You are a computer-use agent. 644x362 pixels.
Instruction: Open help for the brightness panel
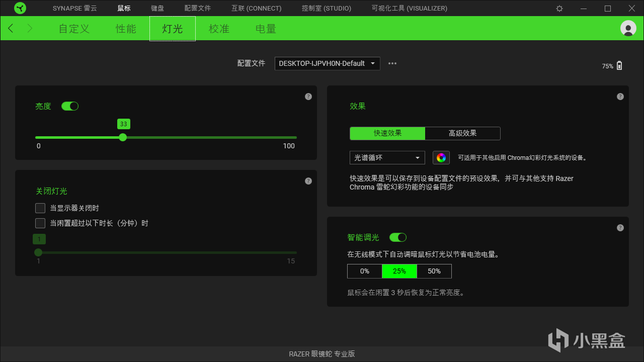coord(308,97)
